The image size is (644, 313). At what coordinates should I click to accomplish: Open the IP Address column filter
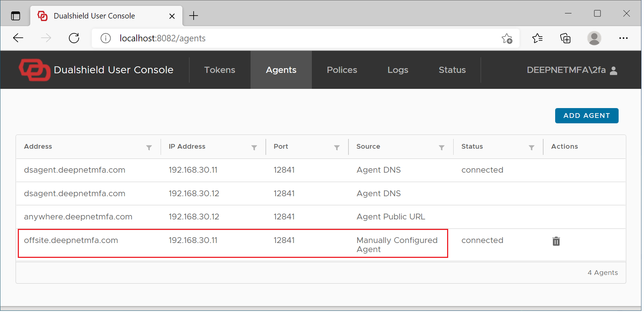point(255,148)
